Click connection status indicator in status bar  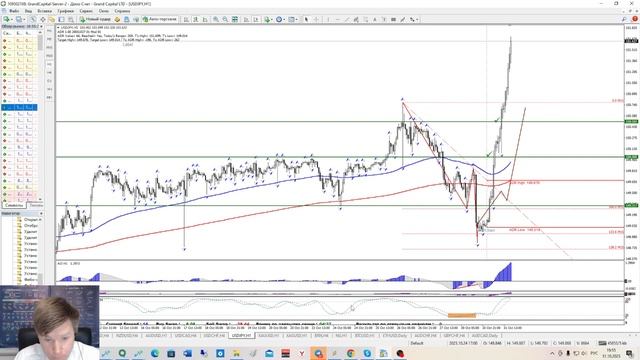pos(612,343)
